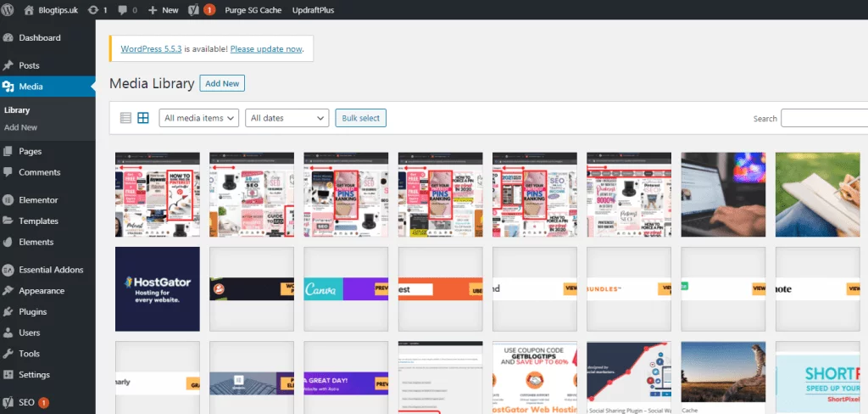
Task: Click the SEO Yoast icon in sidebar
Action: (8, 402)
